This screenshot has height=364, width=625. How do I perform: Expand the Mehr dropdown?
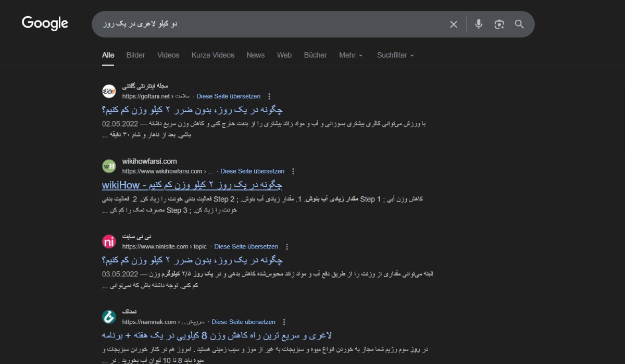tap(350, 55)
